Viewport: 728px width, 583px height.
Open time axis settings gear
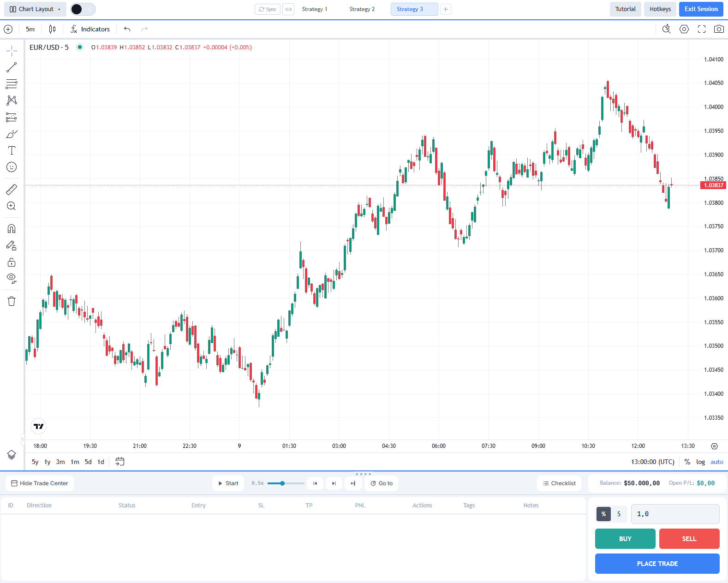(x=714, y=446)
